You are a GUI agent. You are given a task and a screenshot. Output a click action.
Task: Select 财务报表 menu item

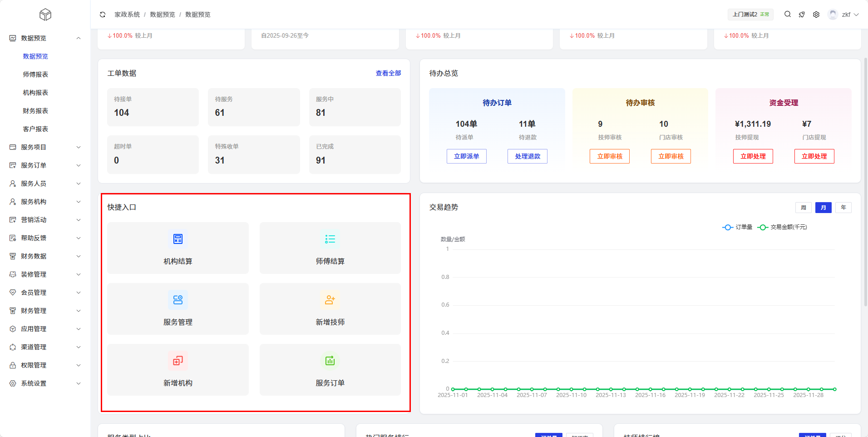tap(35, 111)
